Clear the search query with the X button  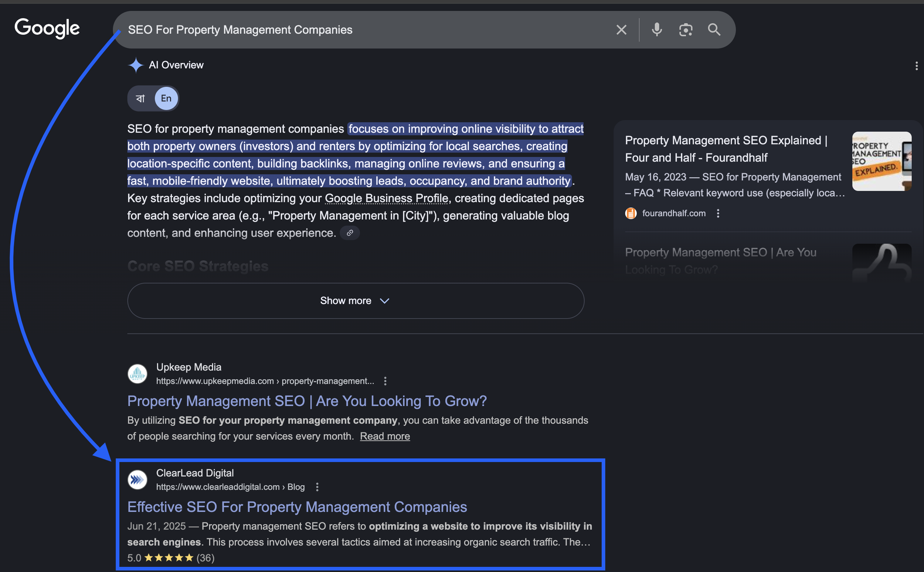621,30
